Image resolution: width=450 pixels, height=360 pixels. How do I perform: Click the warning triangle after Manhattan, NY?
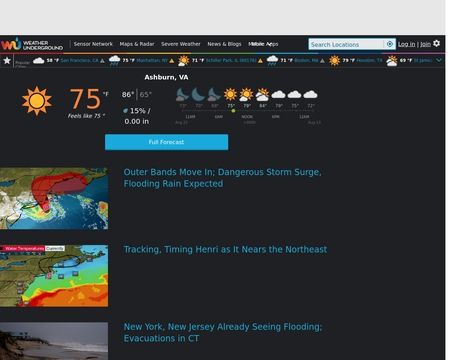tap(172, 61)
